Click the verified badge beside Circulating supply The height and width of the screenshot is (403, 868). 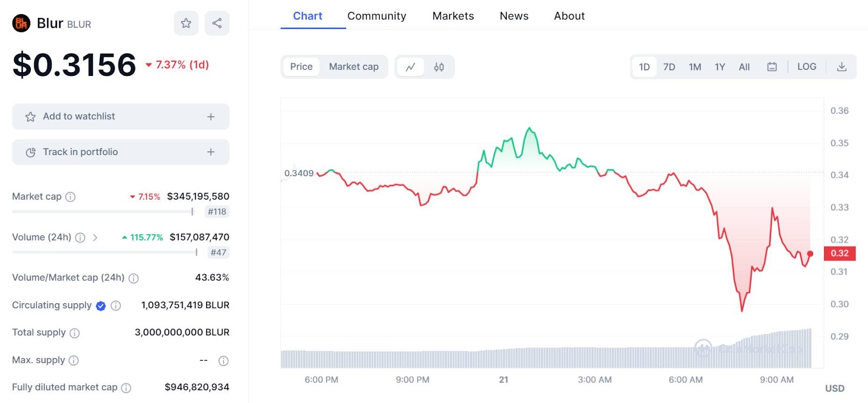point(101,306)
